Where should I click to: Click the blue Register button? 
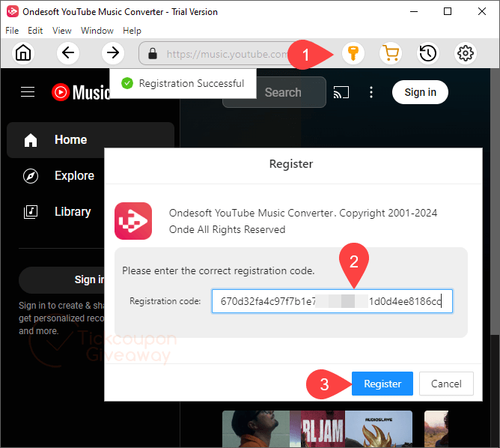coord(382,384)
